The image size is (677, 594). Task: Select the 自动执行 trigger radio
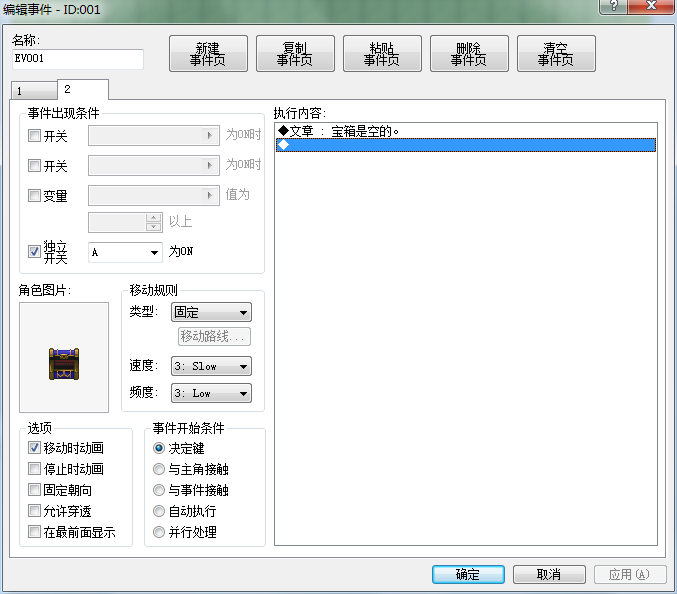tap(159, 511)
